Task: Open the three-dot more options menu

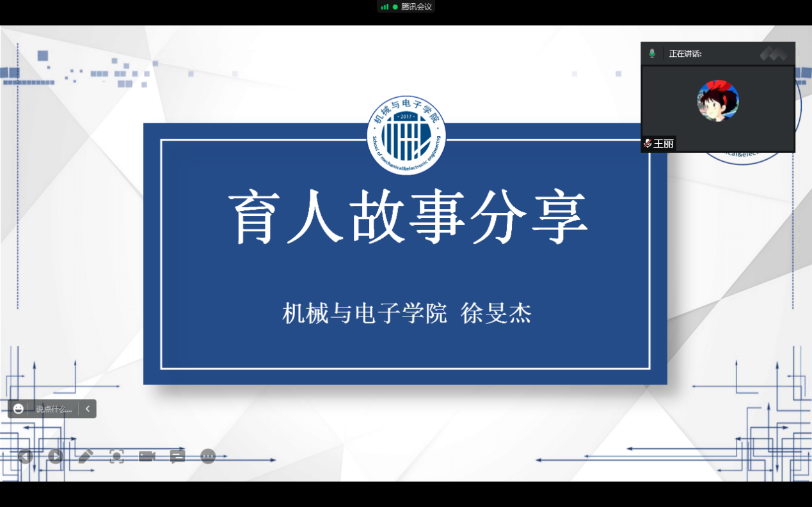Action: click(208, 456)
